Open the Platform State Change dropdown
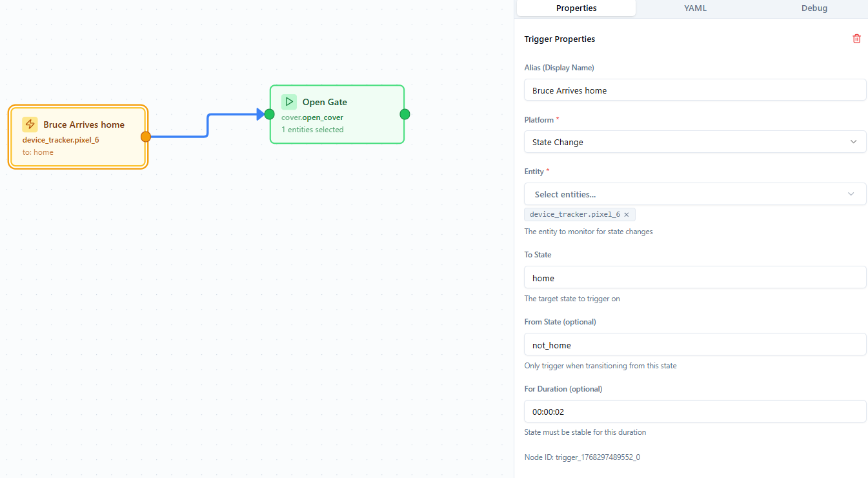This screenshot has width=868, height=478. (694, 142)
